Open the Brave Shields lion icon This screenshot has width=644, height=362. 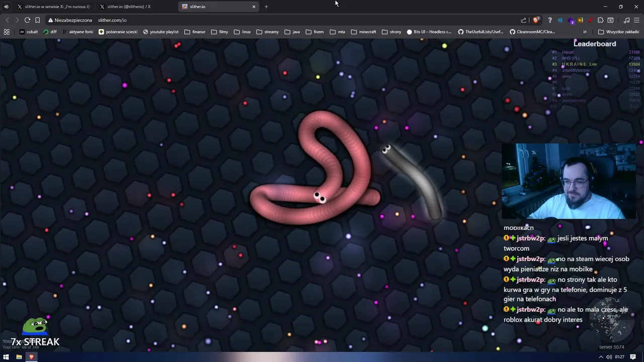pyautogui.click(x=536, y=20)
